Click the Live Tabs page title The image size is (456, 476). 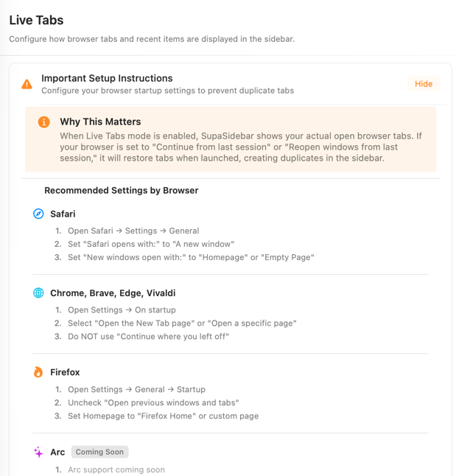click(x=36, y=21)
